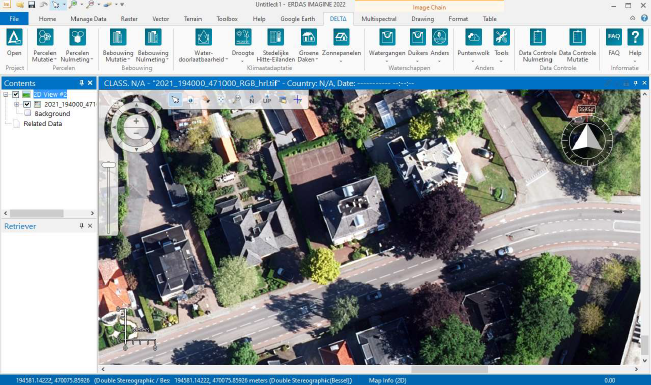The width and height of the screenshot is (651, 385).
Task: Click the zoom in plus button
Action: click(x=136, y=121)
